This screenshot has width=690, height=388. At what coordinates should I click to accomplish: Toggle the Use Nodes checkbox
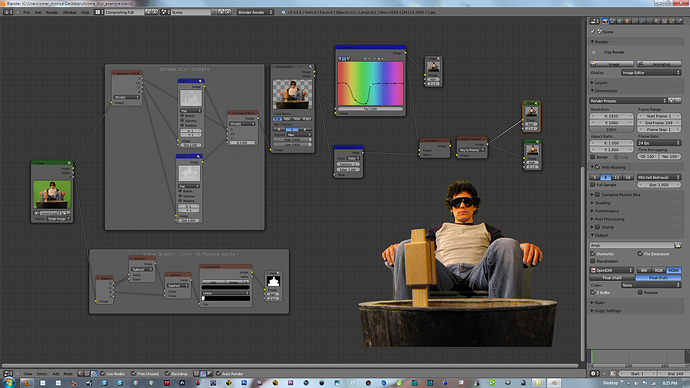click(x=103, y=373)
